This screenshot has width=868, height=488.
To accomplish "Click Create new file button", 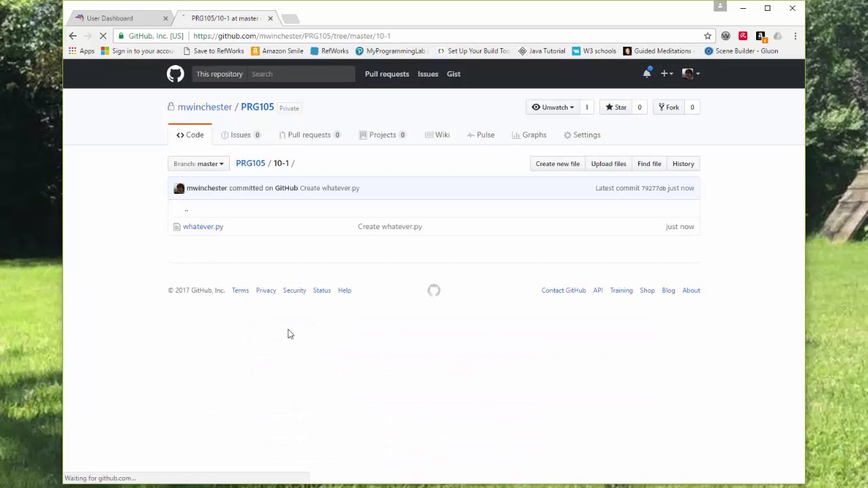I will [x=557, y=164].
